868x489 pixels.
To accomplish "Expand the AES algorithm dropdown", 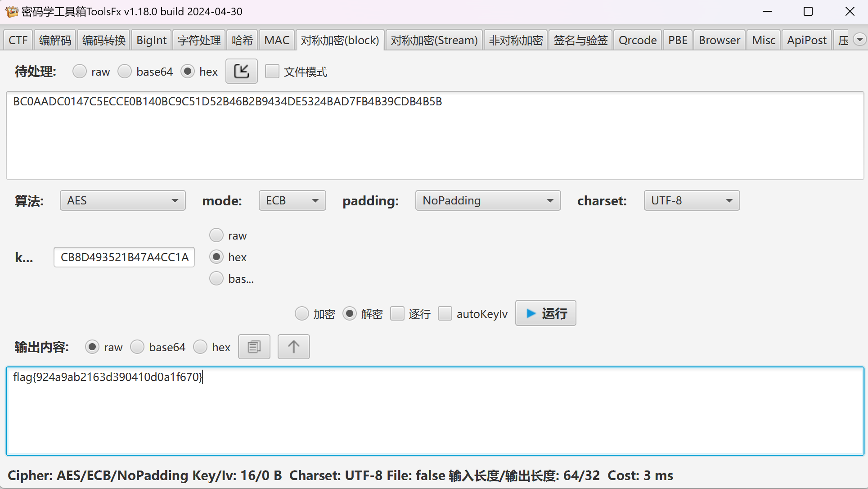I will point(122,200).
